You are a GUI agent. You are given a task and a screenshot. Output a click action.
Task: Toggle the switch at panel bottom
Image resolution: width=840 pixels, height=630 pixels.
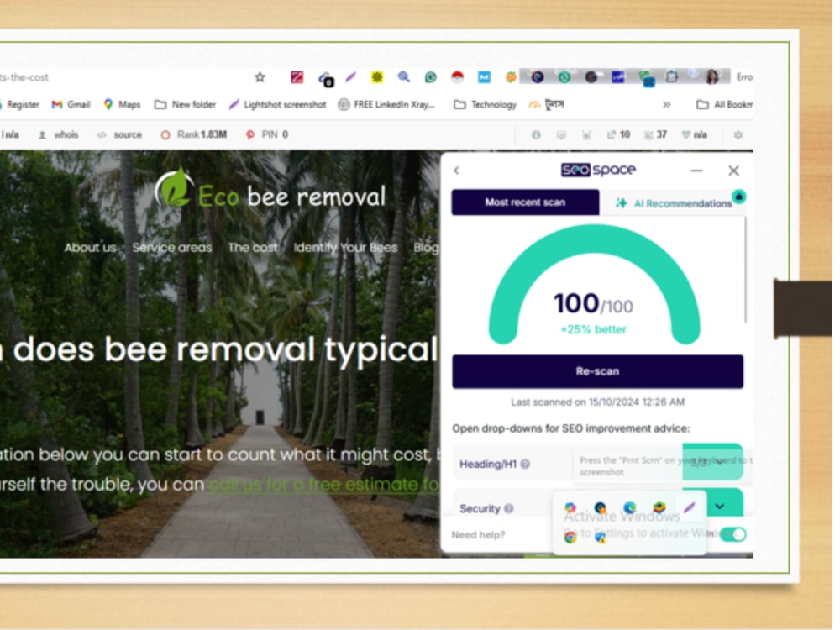coord(732,534)
